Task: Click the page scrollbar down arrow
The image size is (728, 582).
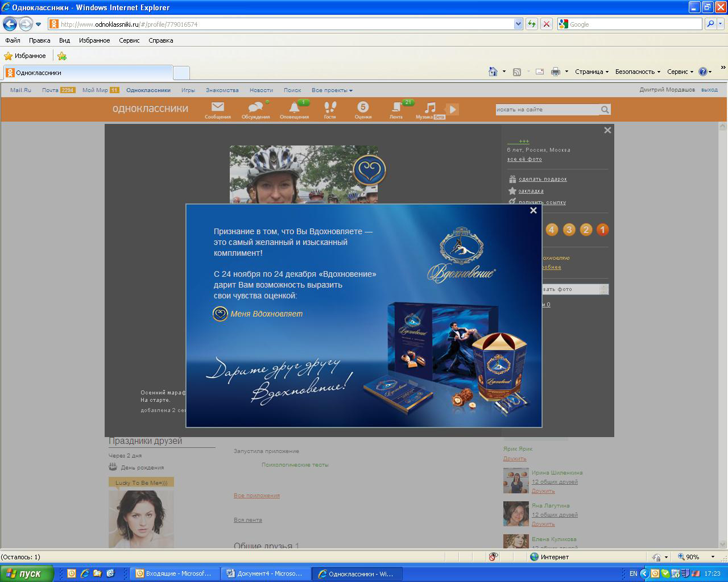Action: pyautogui.click(x=723, y=544)
